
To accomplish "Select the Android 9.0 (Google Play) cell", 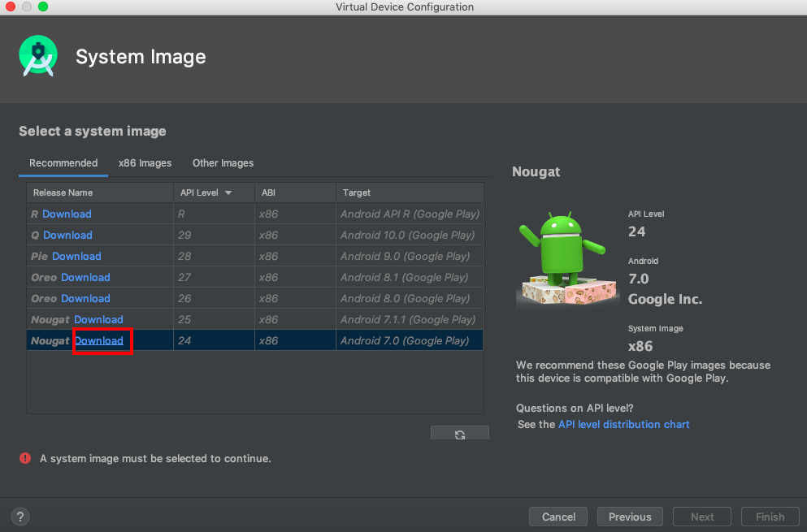I will point(410,256).
